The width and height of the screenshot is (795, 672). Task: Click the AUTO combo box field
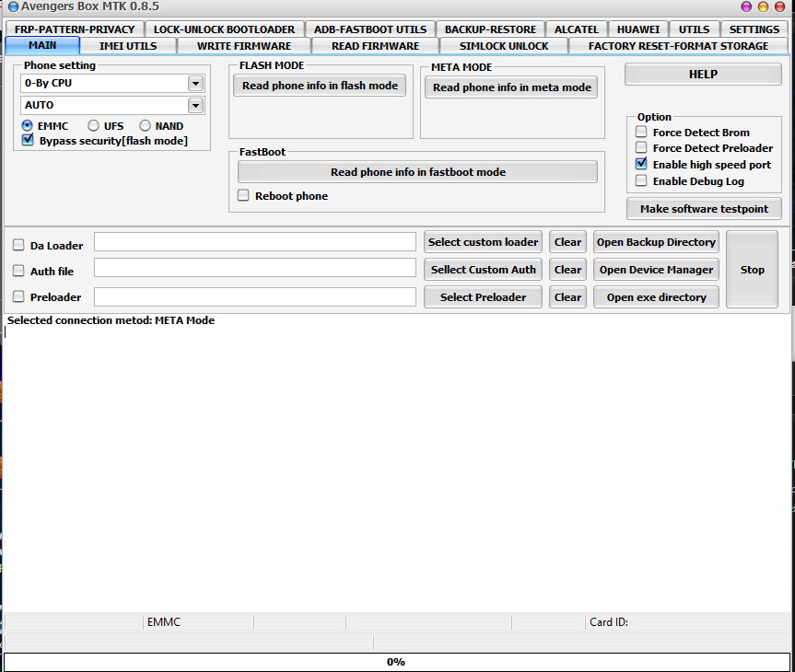pos(112,106)
